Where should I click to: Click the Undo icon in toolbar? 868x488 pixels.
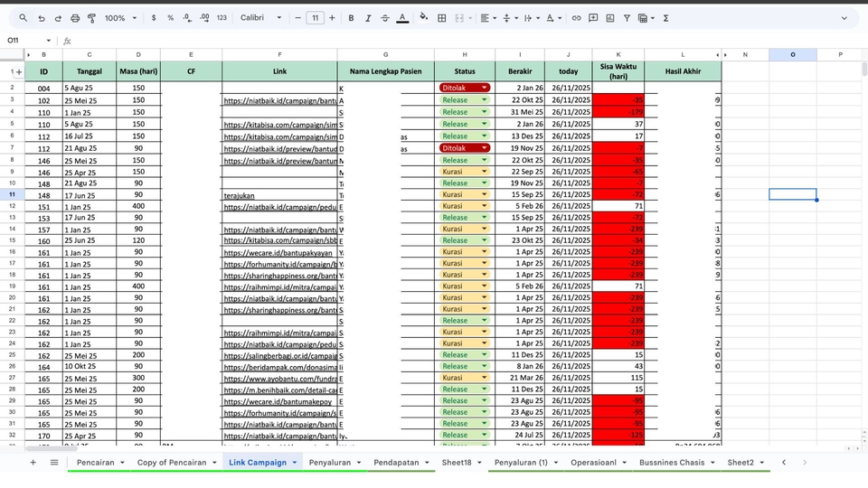41,18
